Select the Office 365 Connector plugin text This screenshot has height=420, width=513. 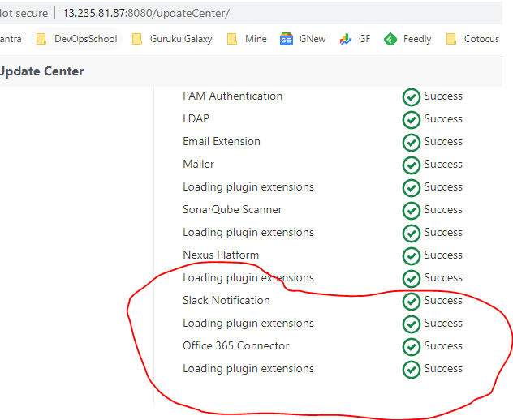click(235, 345)
